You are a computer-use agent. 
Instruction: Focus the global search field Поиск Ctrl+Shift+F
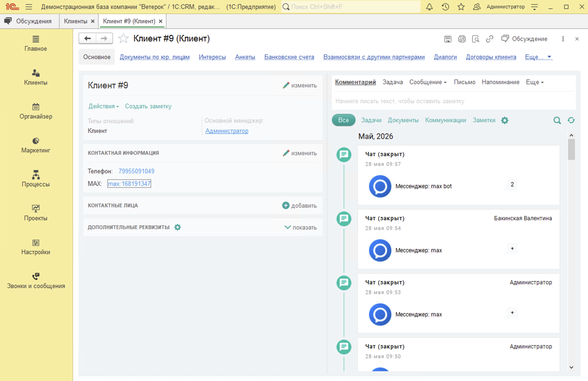tap(351, 7)
